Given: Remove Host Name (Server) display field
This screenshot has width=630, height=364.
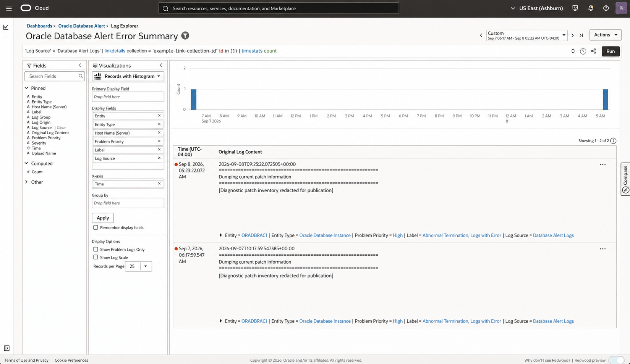Looking at the screenshot, I should coord(159,132).
